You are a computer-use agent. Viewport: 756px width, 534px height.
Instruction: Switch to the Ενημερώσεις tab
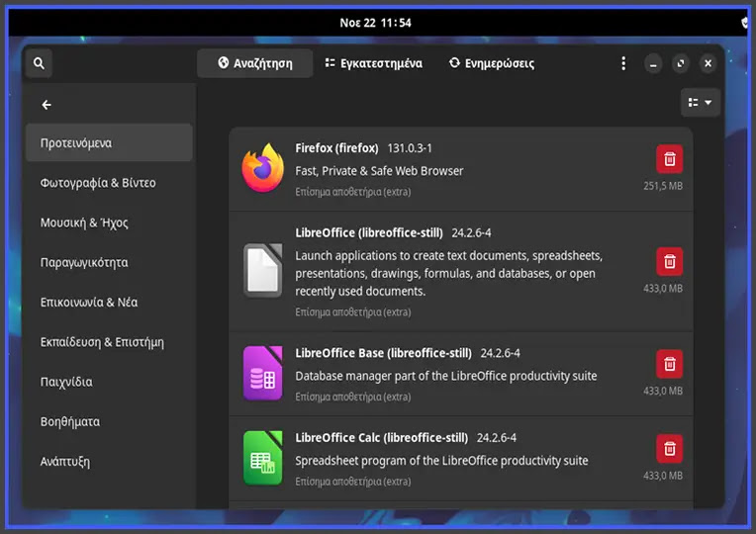492,63
